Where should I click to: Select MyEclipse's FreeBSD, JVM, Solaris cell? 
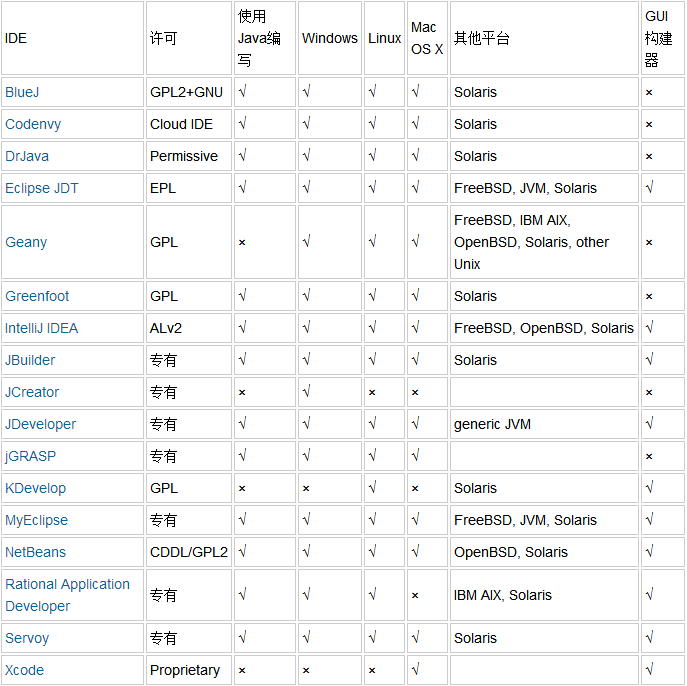tap(544, 520)
